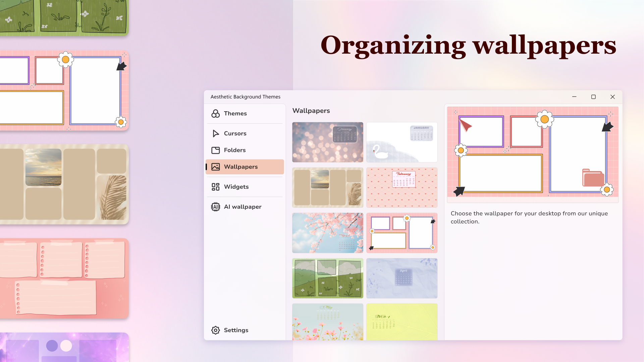Viewport: 644px width, 362px height.
Task: Select the pink frames wallpaper thumbnail
Action: click(x=402, y=233)
